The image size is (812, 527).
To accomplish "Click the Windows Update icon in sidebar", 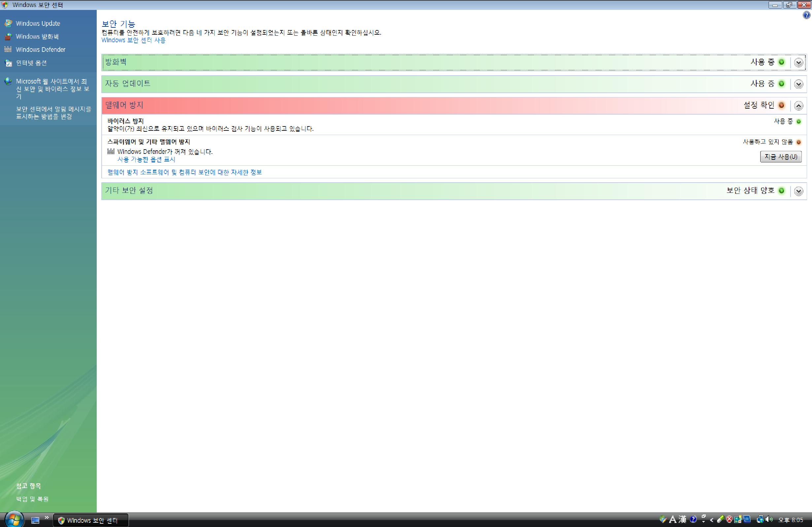I will point(8,23).
